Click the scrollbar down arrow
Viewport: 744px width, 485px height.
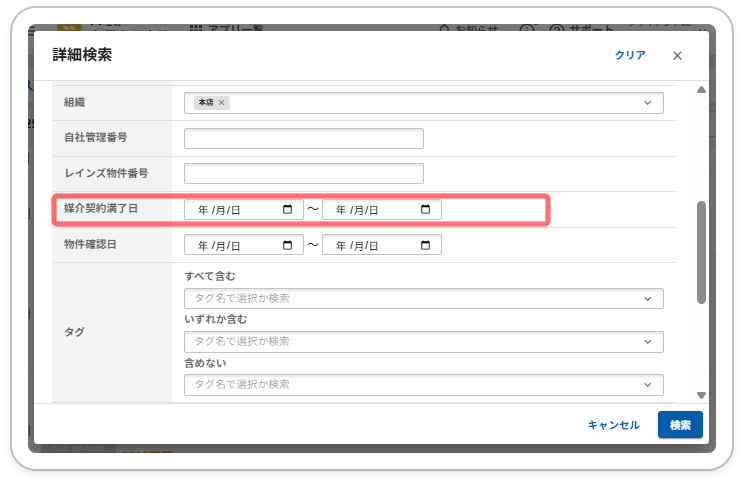pos(701,395)
